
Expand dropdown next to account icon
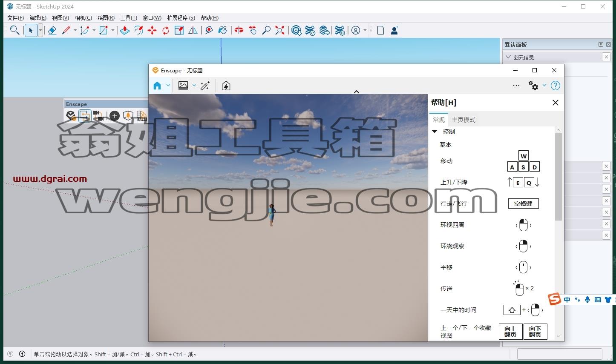365,30
